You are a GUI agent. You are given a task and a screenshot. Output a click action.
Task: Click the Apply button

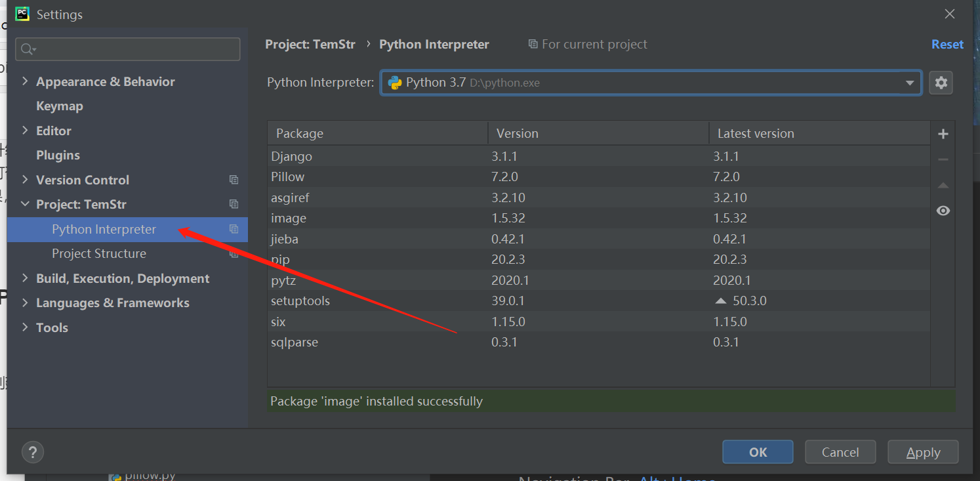pos(922,451)
